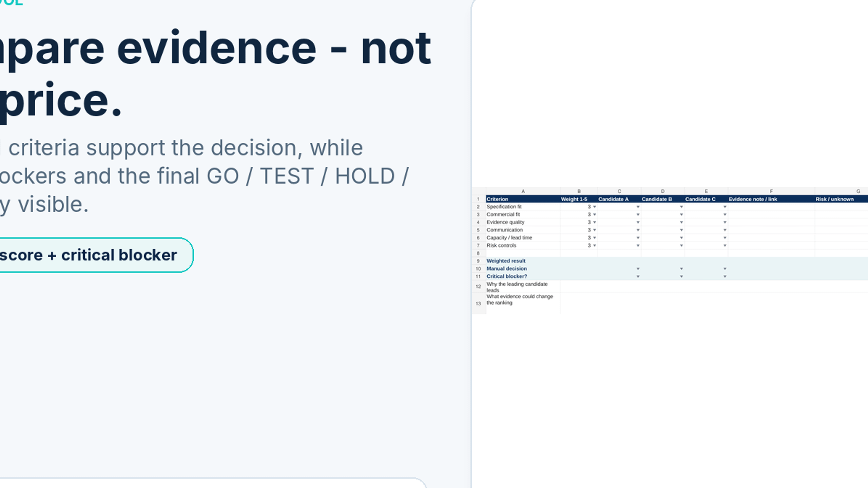868x488 pixels.
Task: Expand Evidence quality Candidate B dropdown
Action: [x=681, y=222]
